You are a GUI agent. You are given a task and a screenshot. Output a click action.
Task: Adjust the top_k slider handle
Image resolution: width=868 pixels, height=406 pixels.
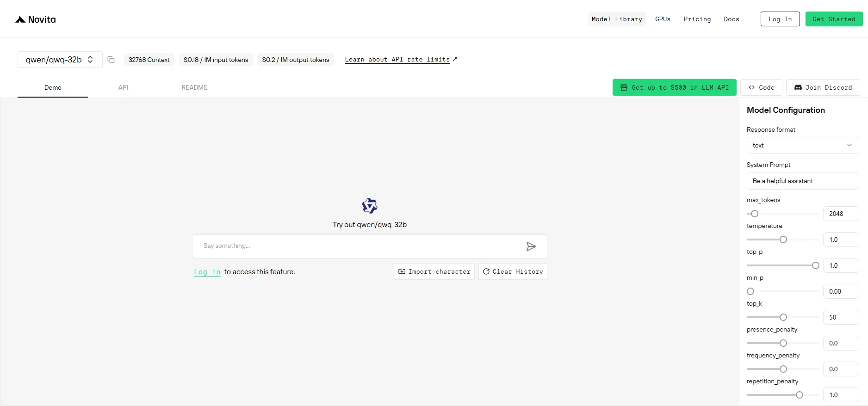tap(783, 317)
